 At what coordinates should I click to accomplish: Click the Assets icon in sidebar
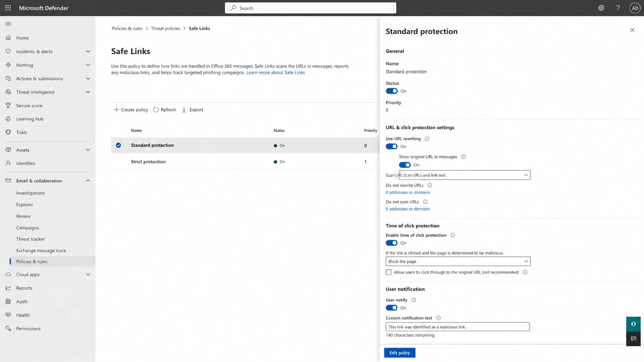pyautogui.click(x=8, y=150)
